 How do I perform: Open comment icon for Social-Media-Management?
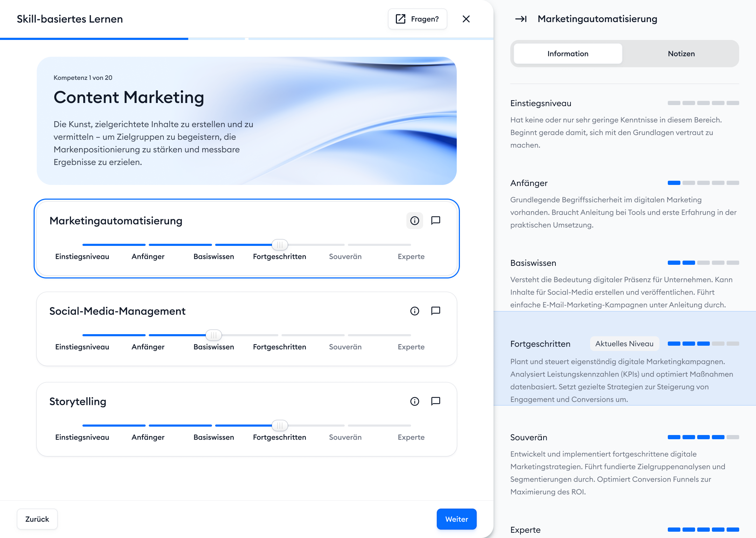[x=435, y=311]
